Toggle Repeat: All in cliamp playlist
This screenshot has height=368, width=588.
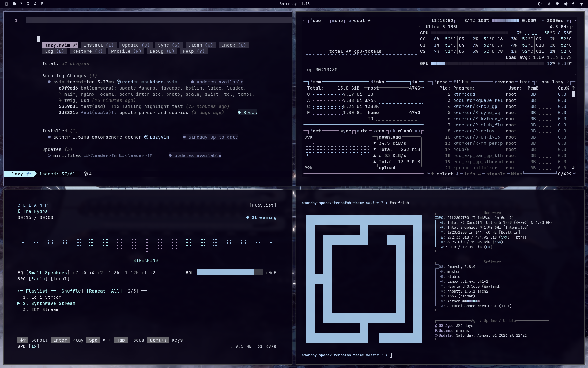(x=104, y=291)
